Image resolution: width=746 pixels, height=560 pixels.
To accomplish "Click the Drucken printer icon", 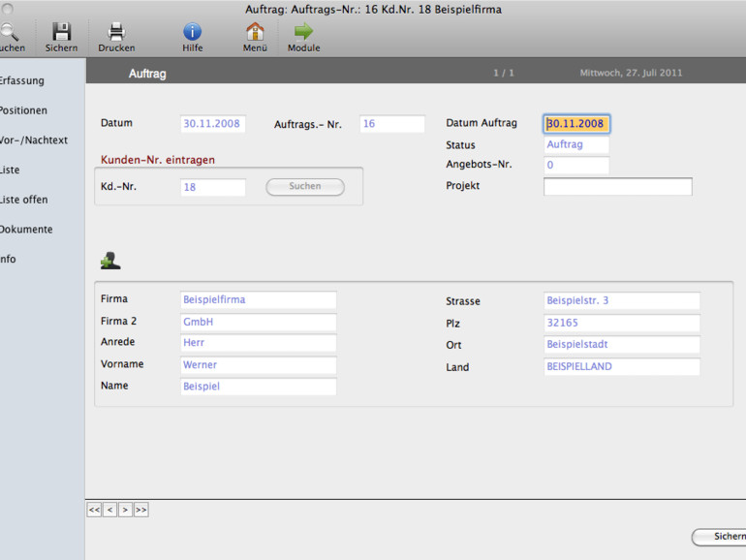I will click(116, 32).
